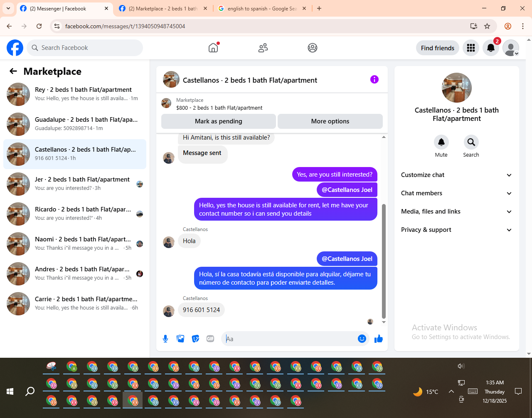Send a thumbs-up like
The height and width of the screenshot is (418, 532).
coord(379,339)
